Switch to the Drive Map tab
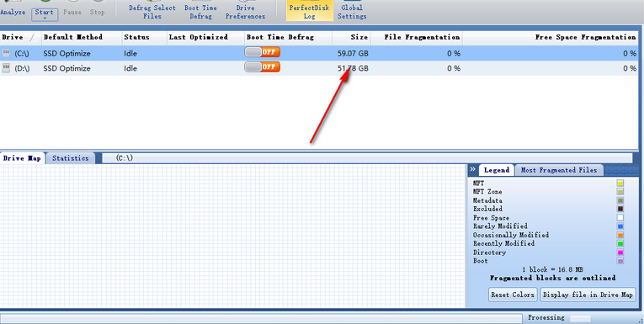 tap(22, 158)
